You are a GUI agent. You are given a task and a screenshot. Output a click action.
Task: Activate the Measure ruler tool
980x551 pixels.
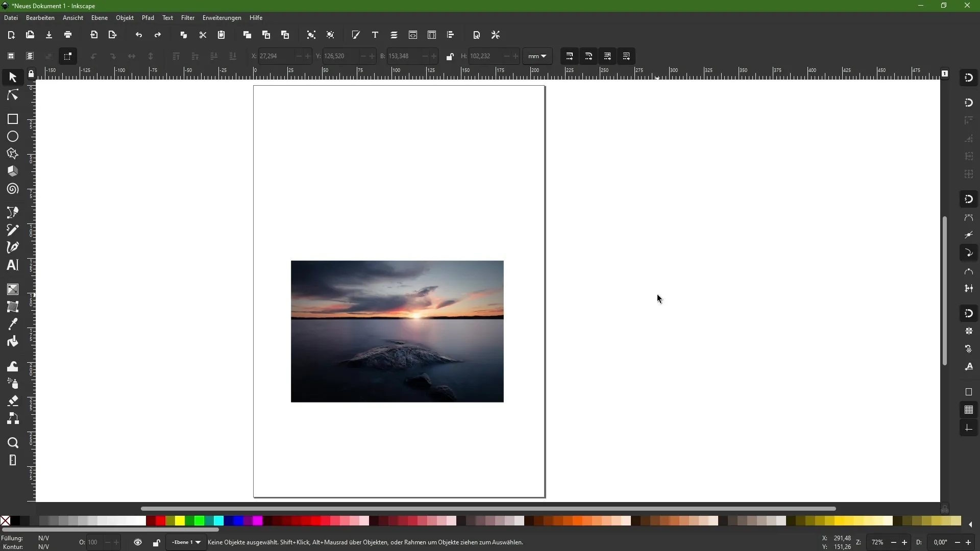pos(13,460)
